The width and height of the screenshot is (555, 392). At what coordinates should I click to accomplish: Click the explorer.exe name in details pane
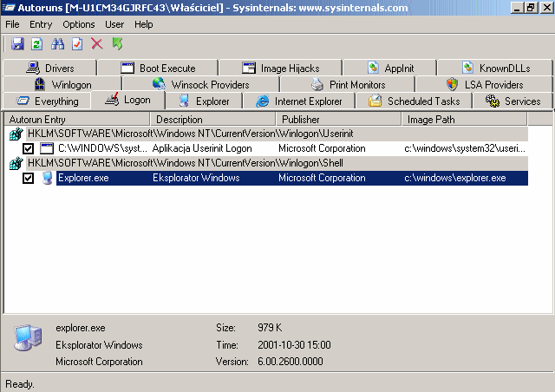pos(81,328)
